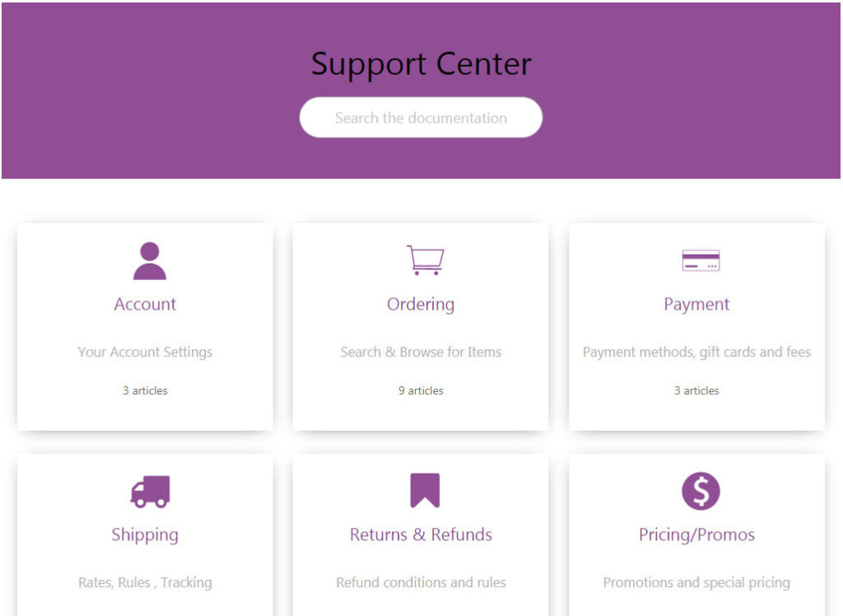Click the Pricing/Promos dollar sign icon
Image resolution: width=843 pixels, height=616 pixels.
click(x=701, y=491)
